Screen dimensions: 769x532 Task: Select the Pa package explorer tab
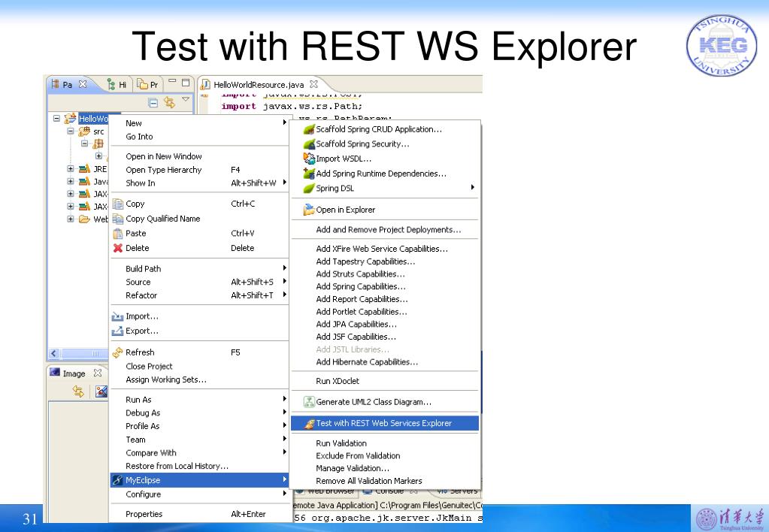click(x=62, y=84)
